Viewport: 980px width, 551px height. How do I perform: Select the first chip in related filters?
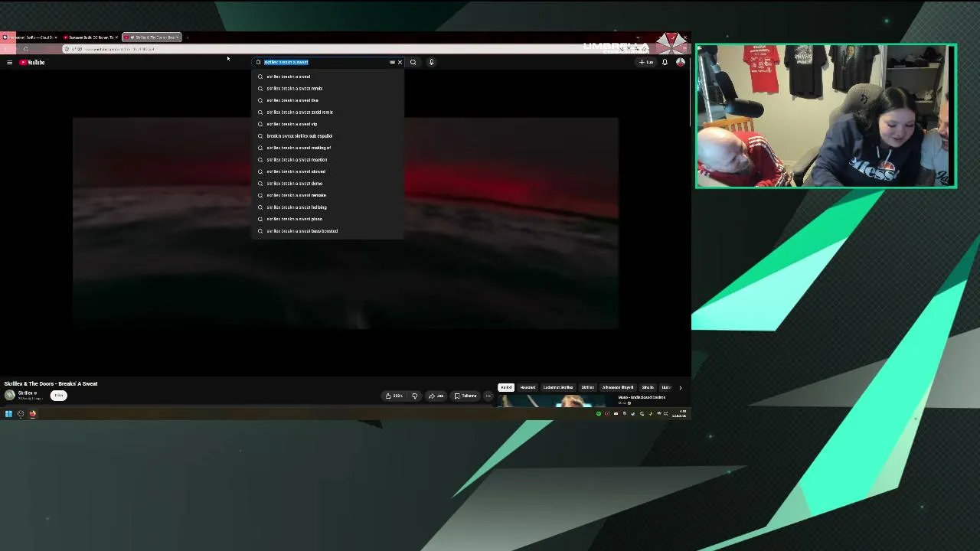click(506, 387)
